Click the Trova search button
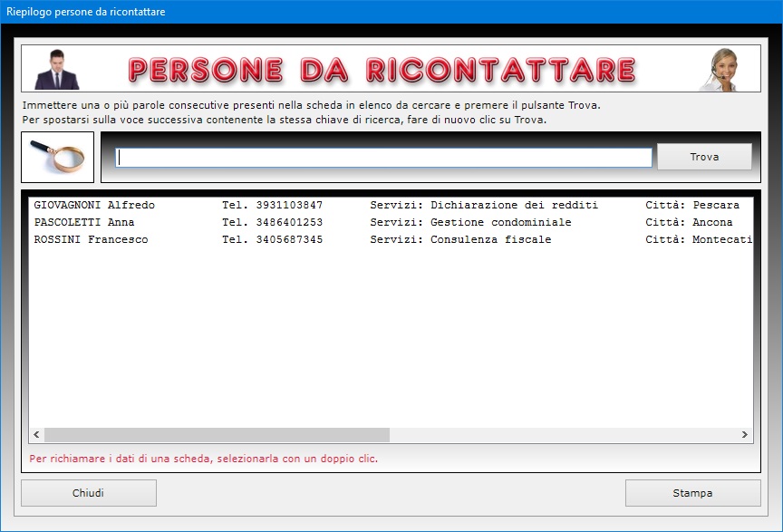The image size is (783, 532). 704,157
